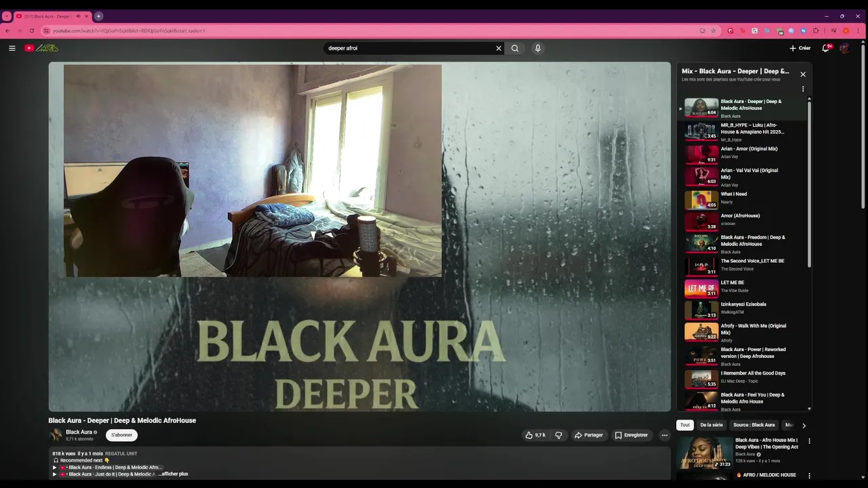
Task: Open a new browser tab
Action: 99,16
